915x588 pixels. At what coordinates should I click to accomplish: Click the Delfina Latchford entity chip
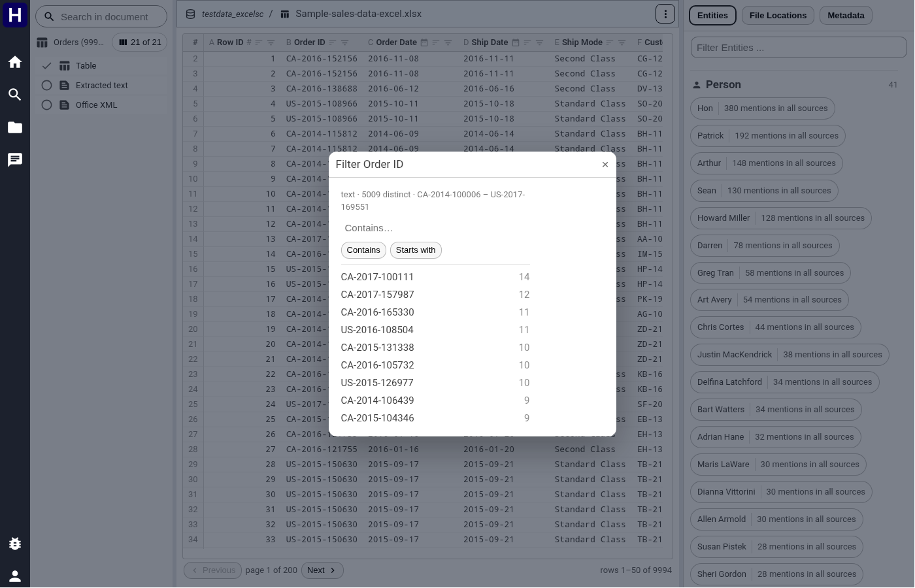tap(785, 382)
